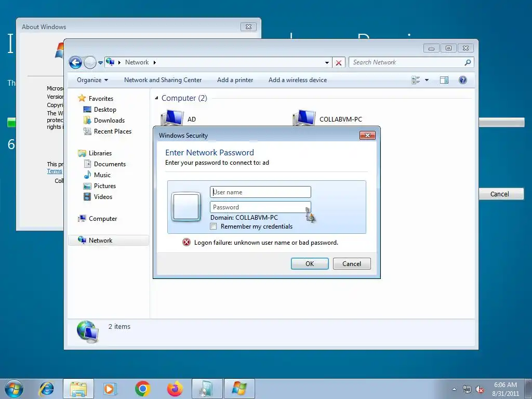
Task: Change your view icon in the toolbar
Action: tap(416, 80)
